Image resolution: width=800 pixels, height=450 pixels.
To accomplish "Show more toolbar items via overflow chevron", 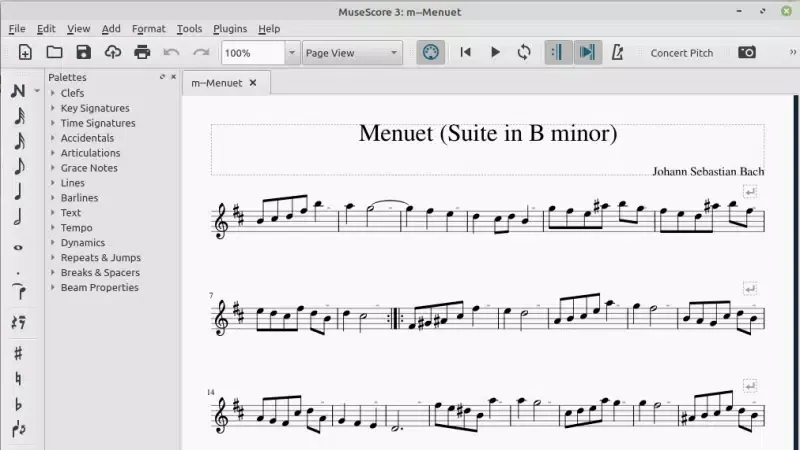I will click(x=792, y=52).
